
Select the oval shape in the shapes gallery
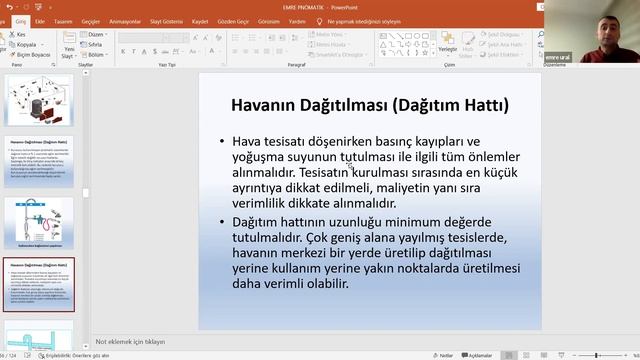point(416,36)
